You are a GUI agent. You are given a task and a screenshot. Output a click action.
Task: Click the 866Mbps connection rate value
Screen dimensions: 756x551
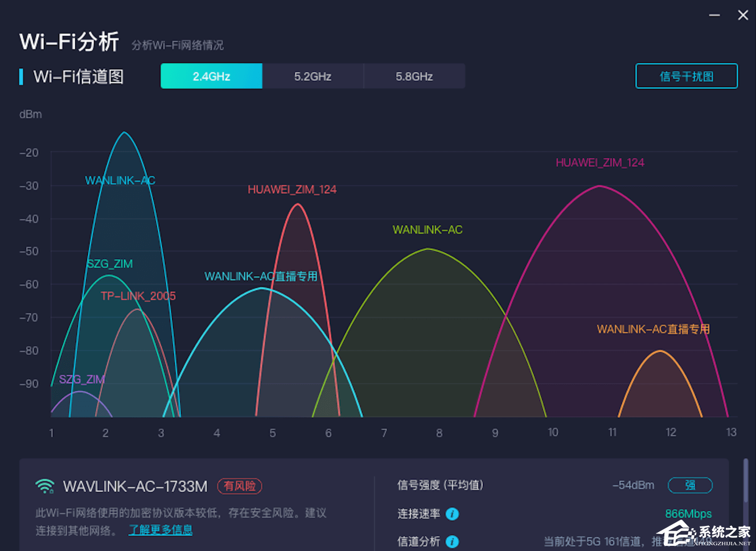[688, 514]
